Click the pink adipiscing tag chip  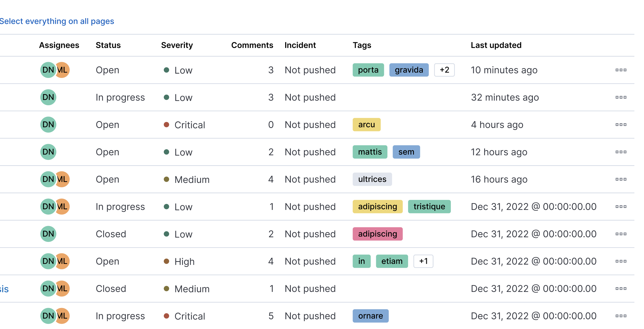[377, 234]
